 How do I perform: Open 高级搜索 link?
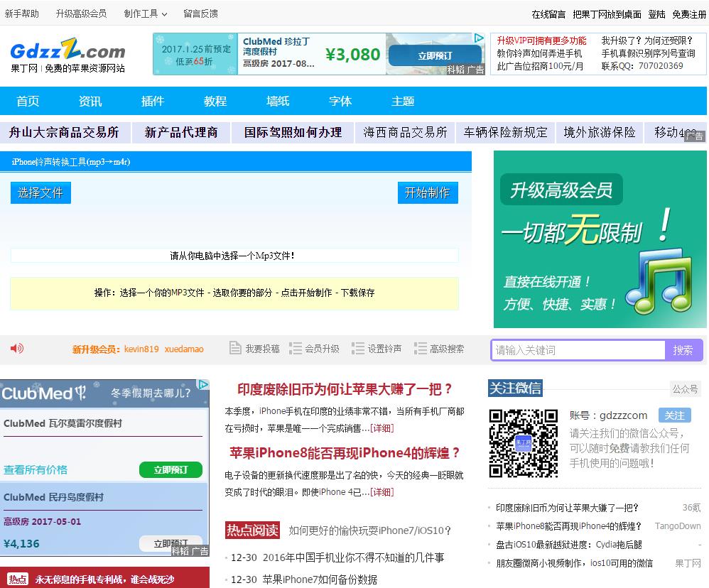(447, 349)
